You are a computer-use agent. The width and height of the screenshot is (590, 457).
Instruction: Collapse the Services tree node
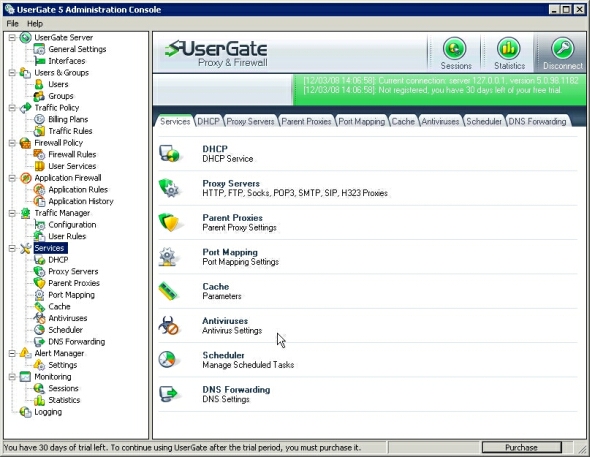(x=12, y=248)
